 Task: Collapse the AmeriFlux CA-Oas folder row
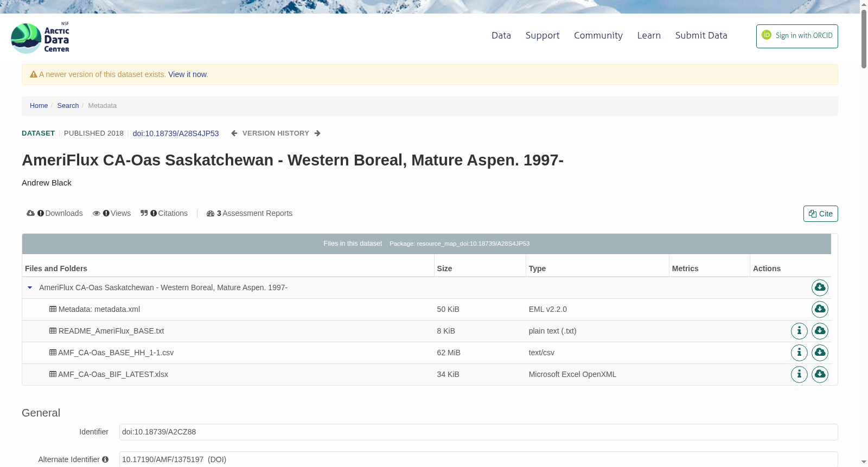point(30,287)
